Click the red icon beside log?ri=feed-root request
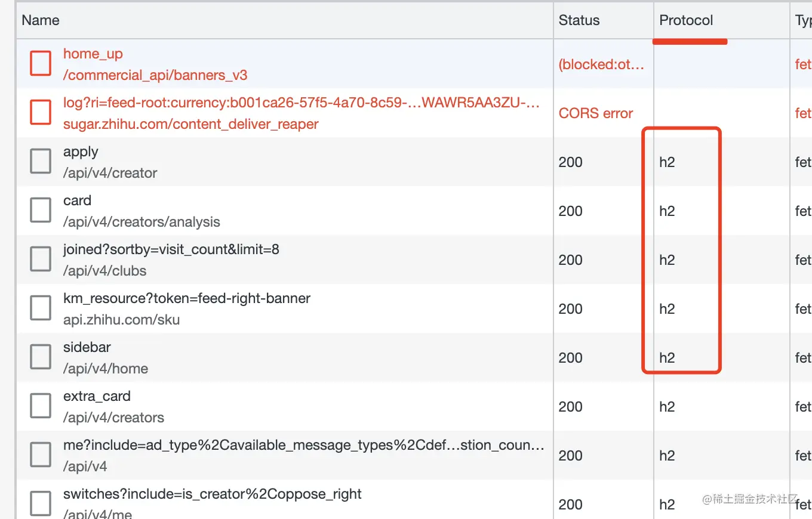 pos(41,112)
